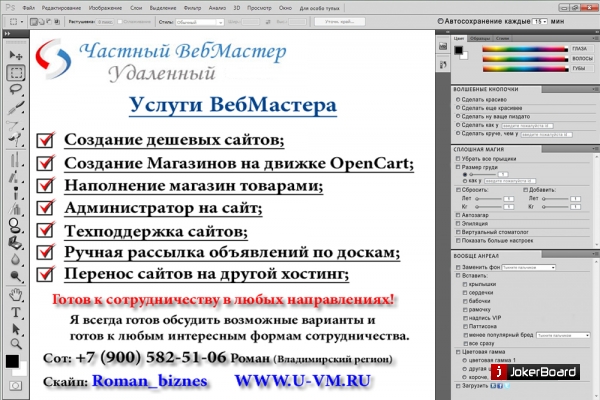Open the Сплошная магия panel menu
The image size is (600, 400).
(595, 149)
